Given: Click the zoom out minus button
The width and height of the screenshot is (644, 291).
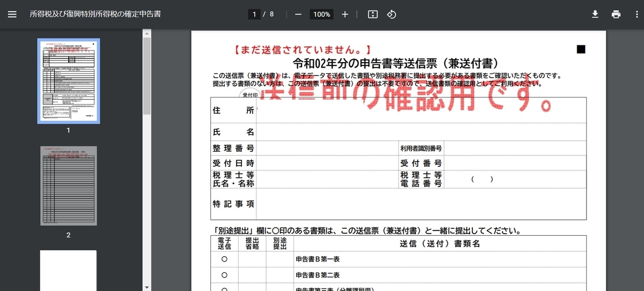Looking at the screenshot, I should tap(298, 14).
